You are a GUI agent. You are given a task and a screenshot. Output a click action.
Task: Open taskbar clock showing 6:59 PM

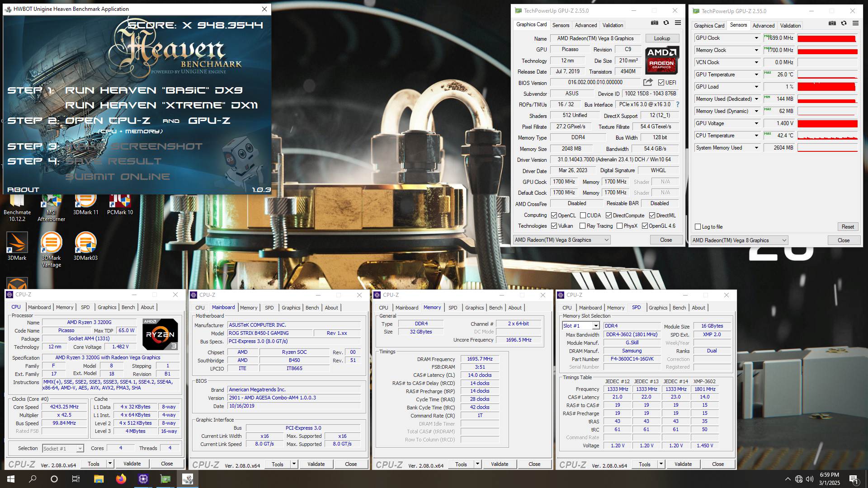coord(829,479)
